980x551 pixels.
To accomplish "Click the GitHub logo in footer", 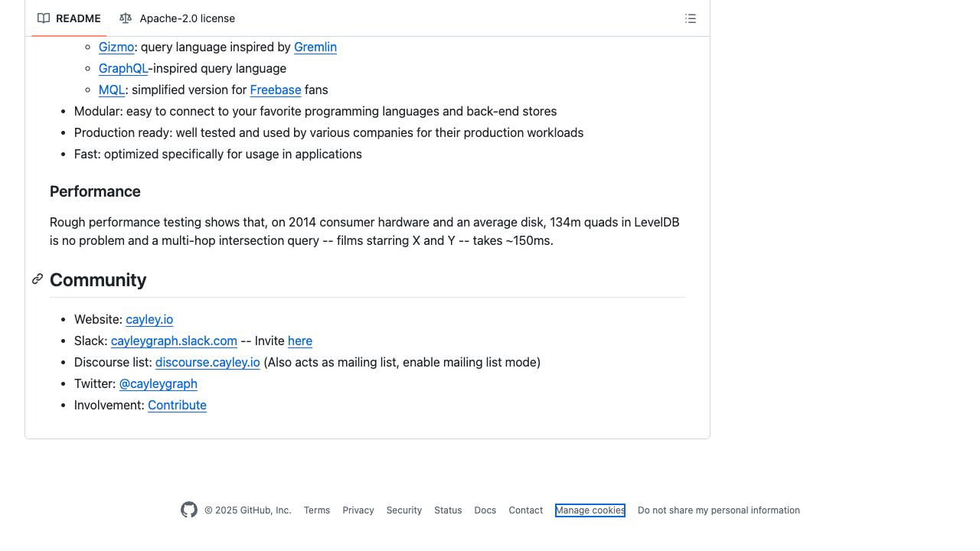I will [189, 510].
